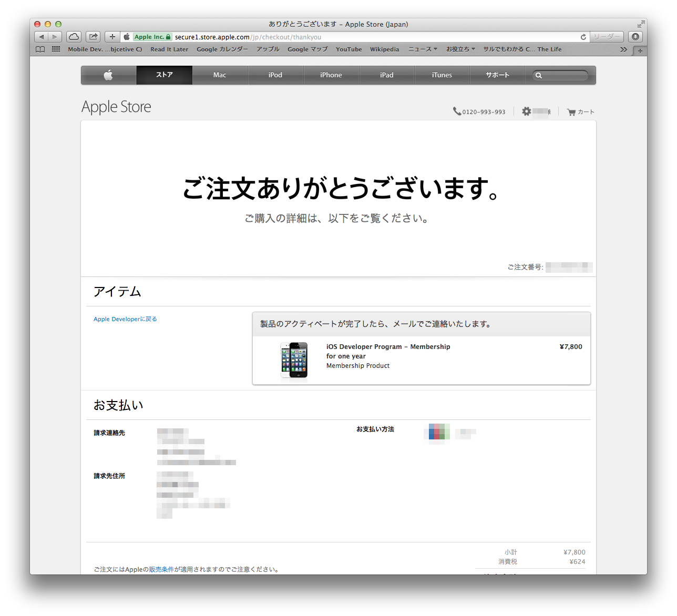Screen dimensions: 677x616
Task: Open Google マップ bookmark
Action: click(x=307, y=49)
